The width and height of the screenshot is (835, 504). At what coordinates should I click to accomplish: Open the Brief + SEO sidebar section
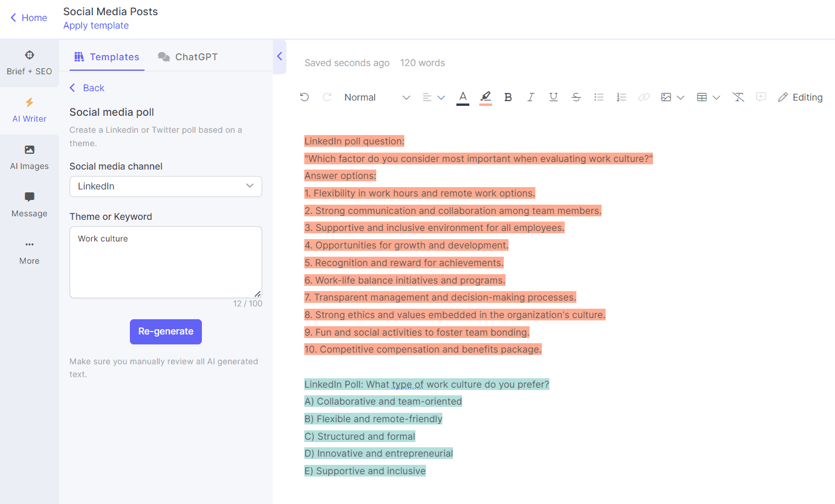pos(29,63)
